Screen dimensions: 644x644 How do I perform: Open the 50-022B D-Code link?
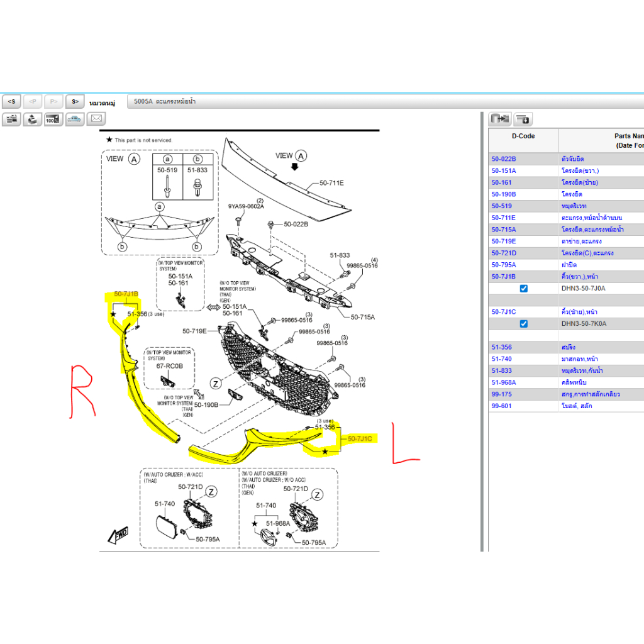(503, 159)
